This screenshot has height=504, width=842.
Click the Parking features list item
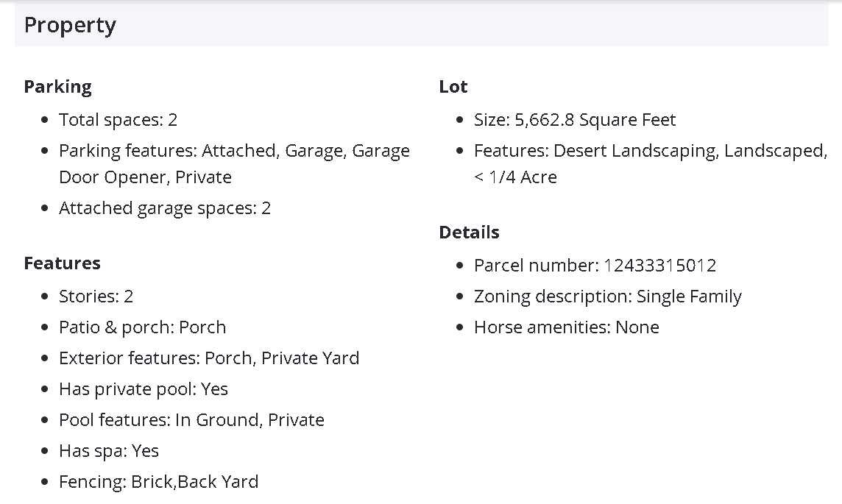[x=234, y=152]
